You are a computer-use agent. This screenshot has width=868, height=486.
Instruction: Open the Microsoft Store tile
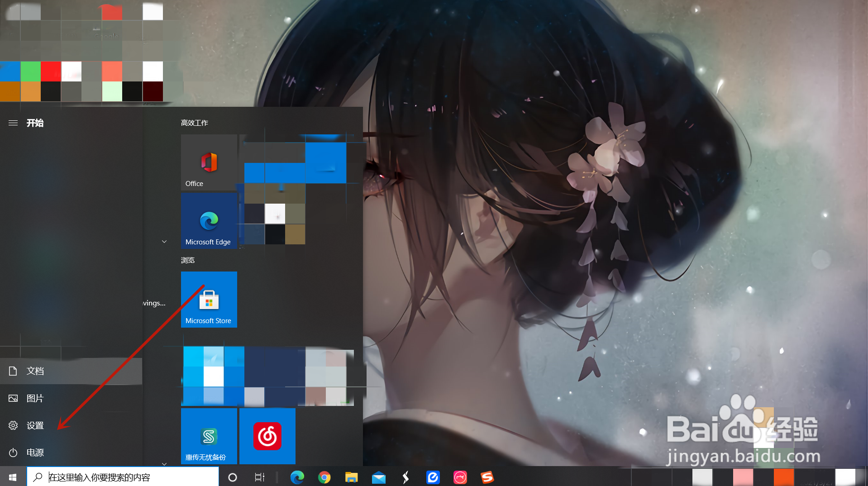tap(209, 300)
